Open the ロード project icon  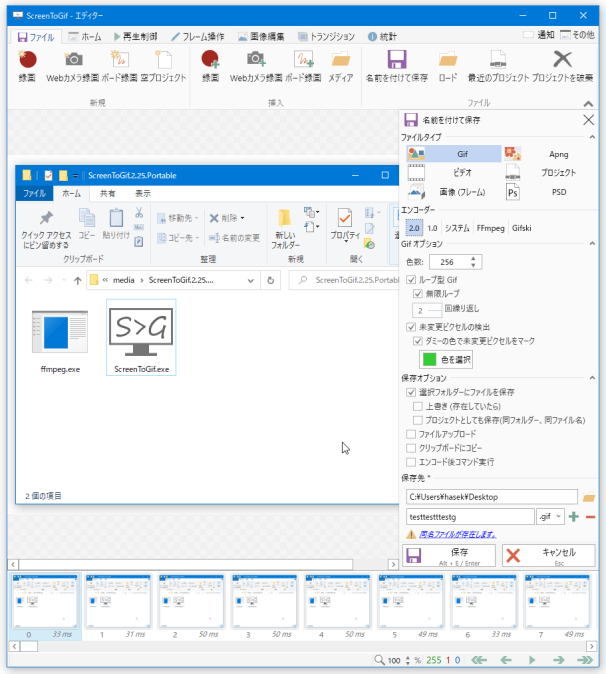point(447,60)
